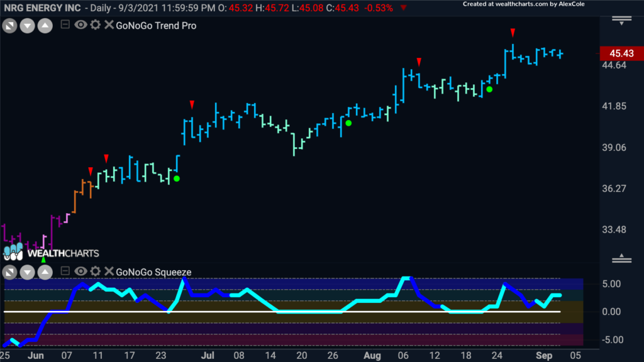Click the 44.64 price axis label
Image resolution: width=644 pixels, height=362 pixels.
coord(614,65)
